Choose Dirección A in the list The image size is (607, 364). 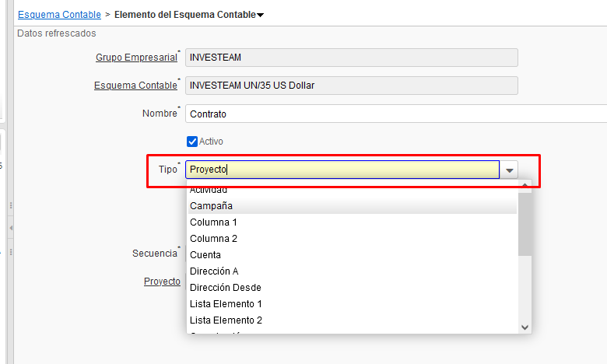pos(214,271)
